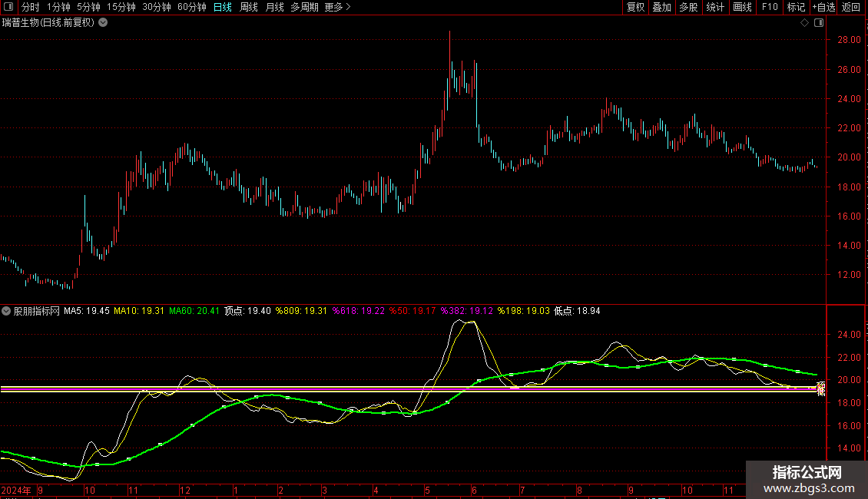Click the 复权 button
Screen dimensions: 868x499
coord(635,7)
